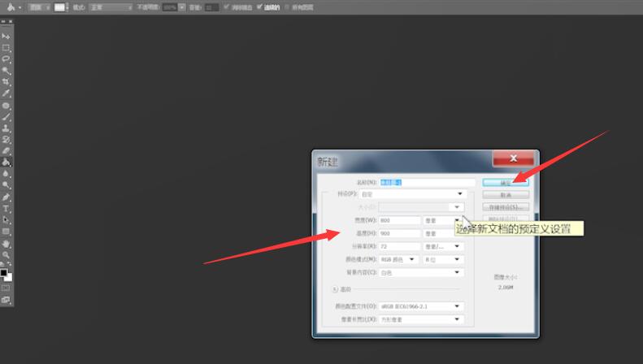643x364 pixels.
Task: Toggle Quick Mask mode icon
Action: (x=6, y=288)
